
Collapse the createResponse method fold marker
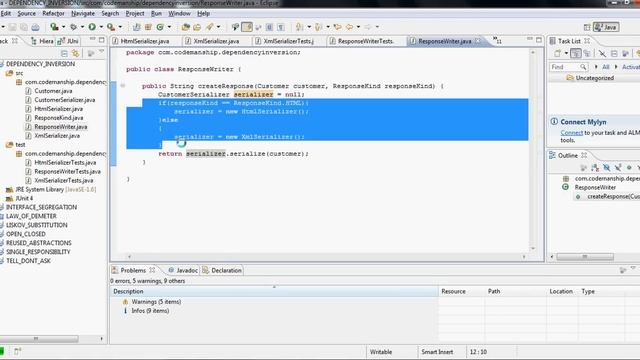[122, 86]
